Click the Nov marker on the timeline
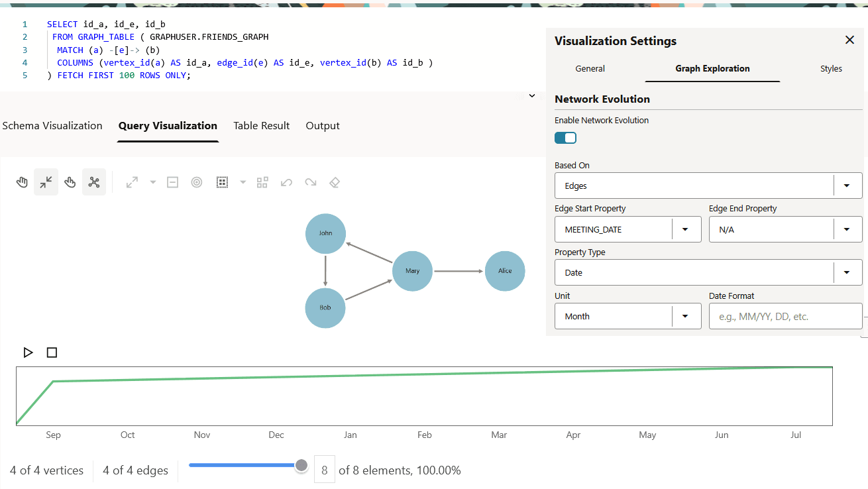The height and width of the screenshot is (489, 868). [202, 435]
